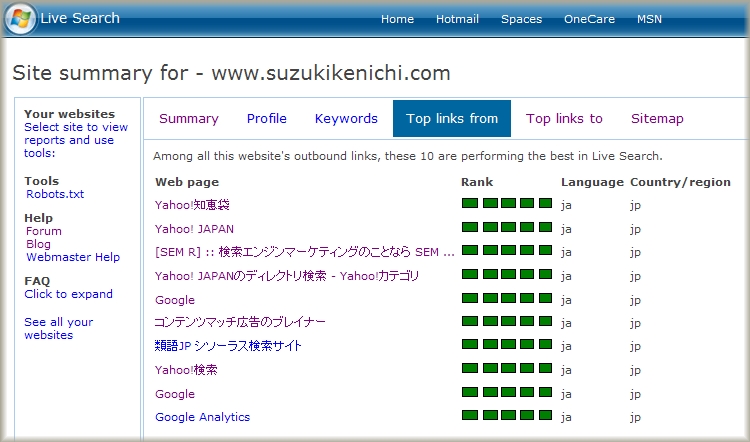Screen dimensions: 750x442
Task: Open the Yahoo!知恵袋 web page link
Action: point(192,205)
